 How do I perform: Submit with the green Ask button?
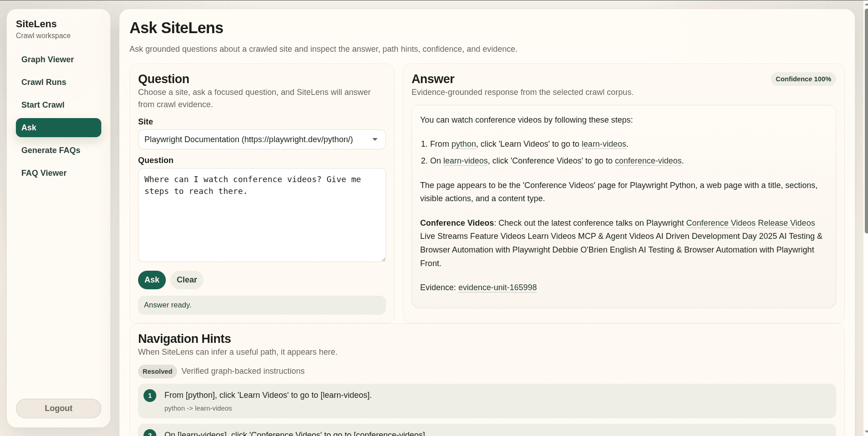[152, 280]
